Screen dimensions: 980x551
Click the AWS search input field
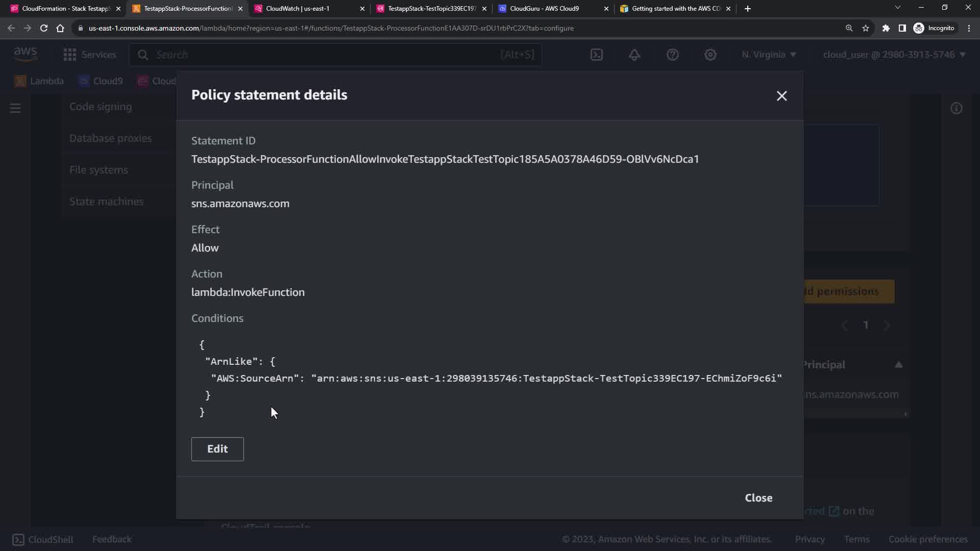327,55
